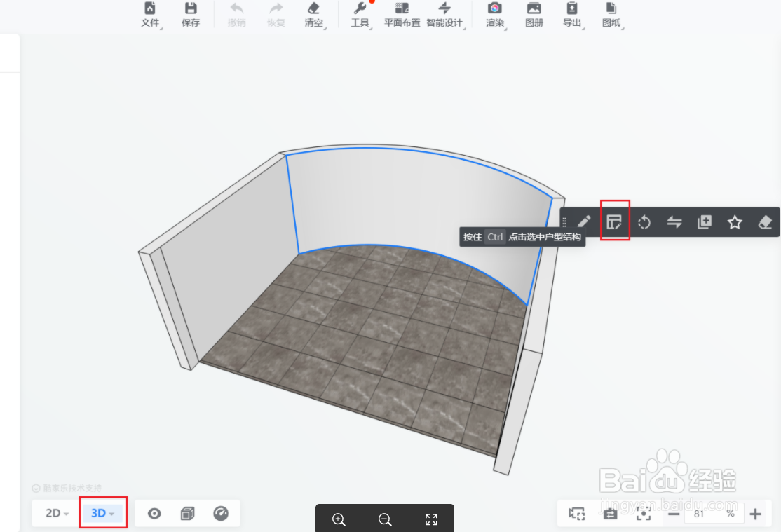The image size is (781, 532).
Task: Open the 图册 album gallery
Action: (x=534, y=15)
